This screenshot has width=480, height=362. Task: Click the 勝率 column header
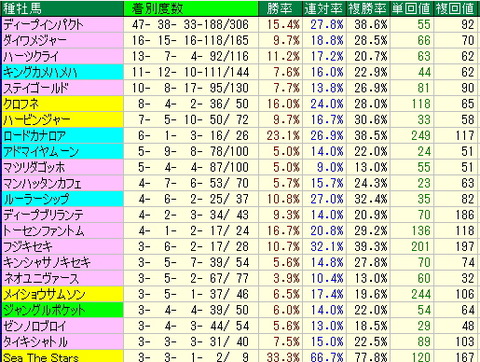(279, 9)
